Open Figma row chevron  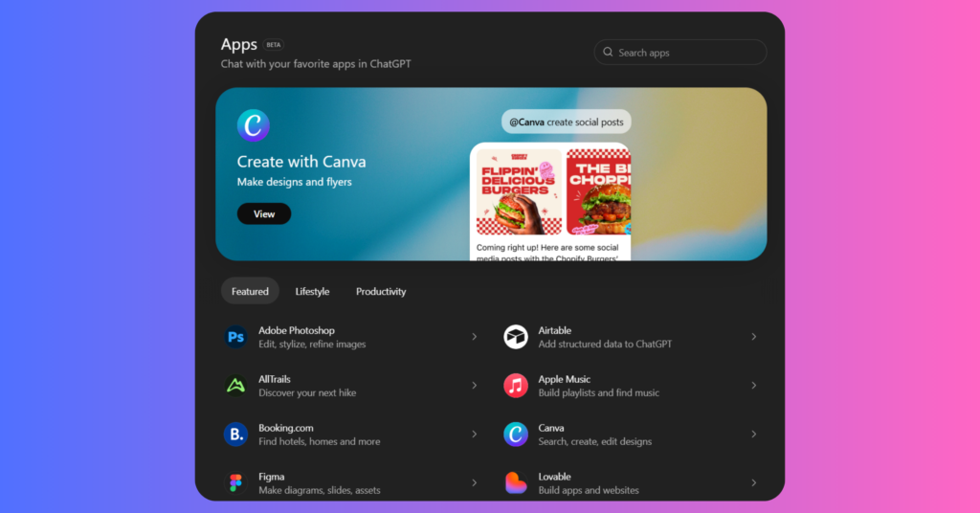(475, 483)
